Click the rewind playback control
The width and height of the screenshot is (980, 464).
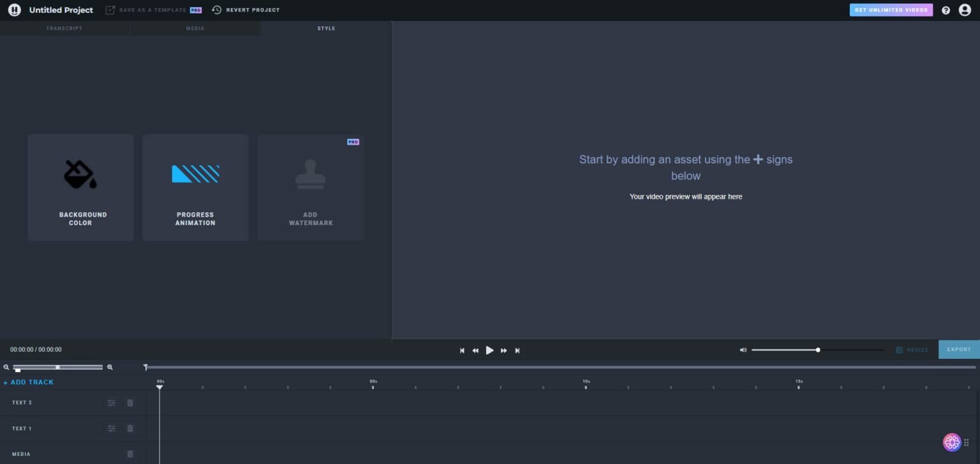(475, 351)
